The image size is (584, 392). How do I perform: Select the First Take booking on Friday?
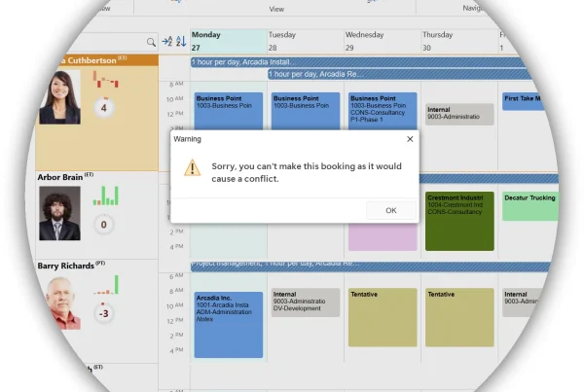tap(524, 101)
